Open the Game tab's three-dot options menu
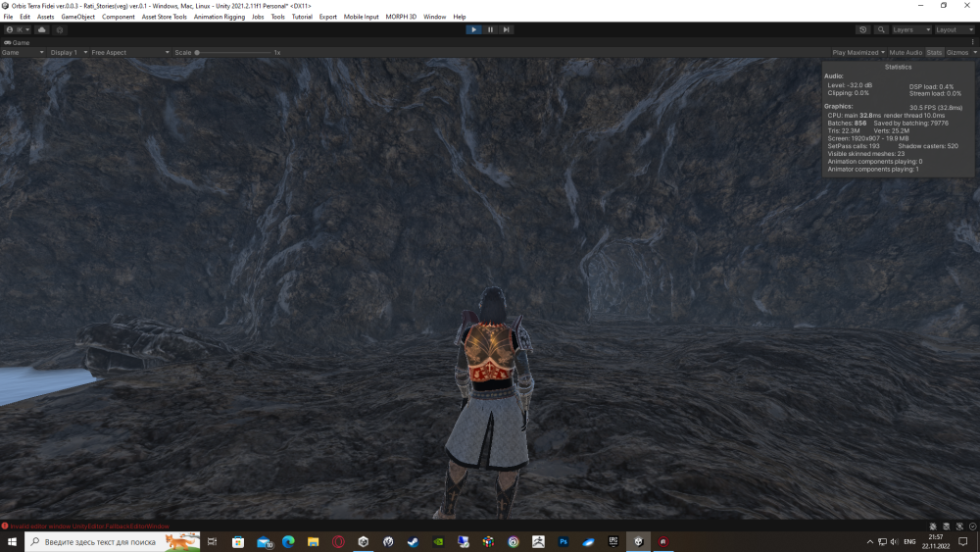Viewport: 980px width, 552px height. [972, 42]
